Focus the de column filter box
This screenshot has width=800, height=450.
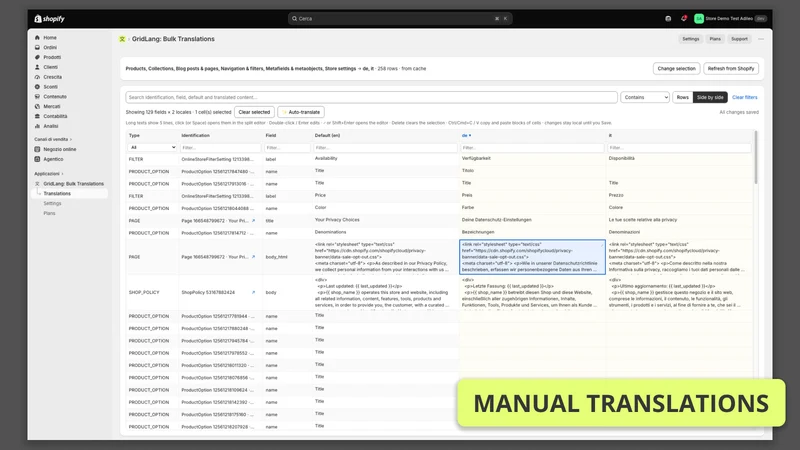pyautogui.click(x=532, y=148)
